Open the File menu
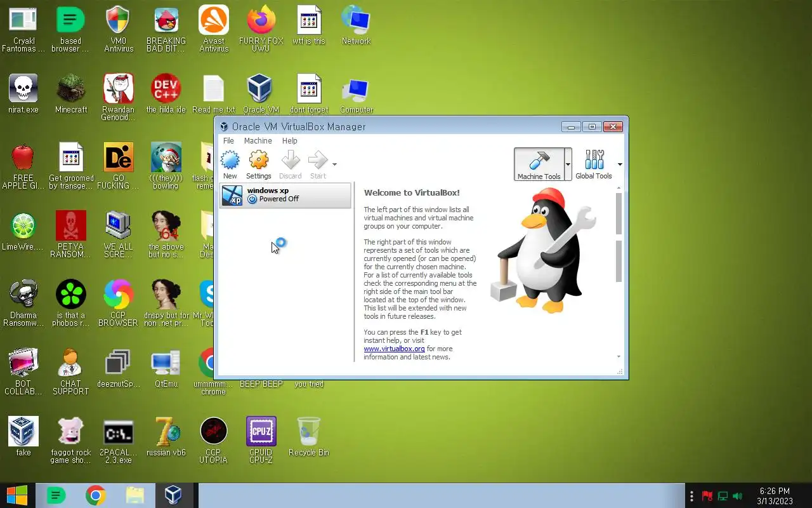 228,141
